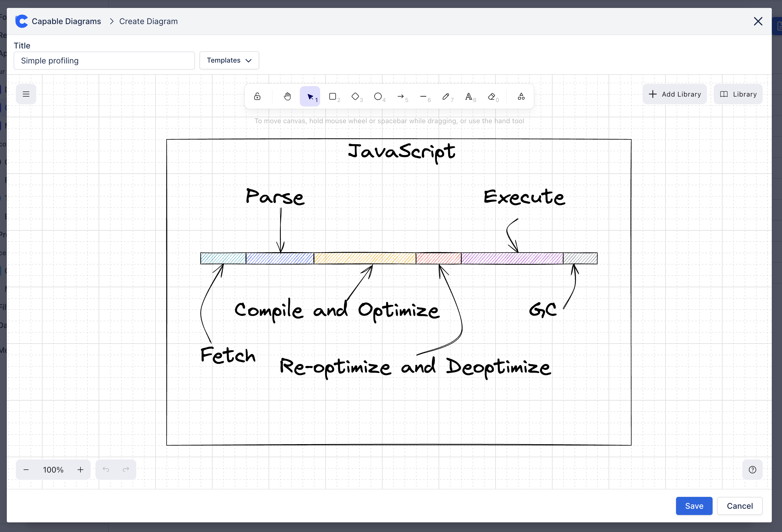Select the Diamond shape tool
Screen dimensions: 782x532
355,97
